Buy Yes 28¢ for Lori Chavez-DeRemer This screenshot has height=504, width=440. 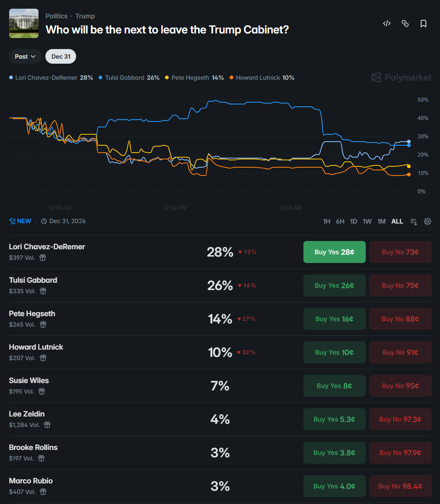tap(334, 252)
